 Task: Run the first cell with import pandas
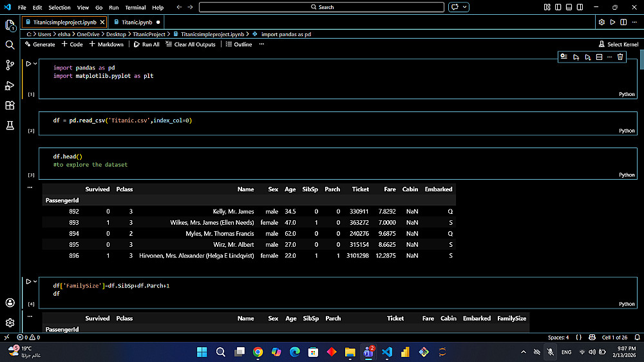click(28, 64)
